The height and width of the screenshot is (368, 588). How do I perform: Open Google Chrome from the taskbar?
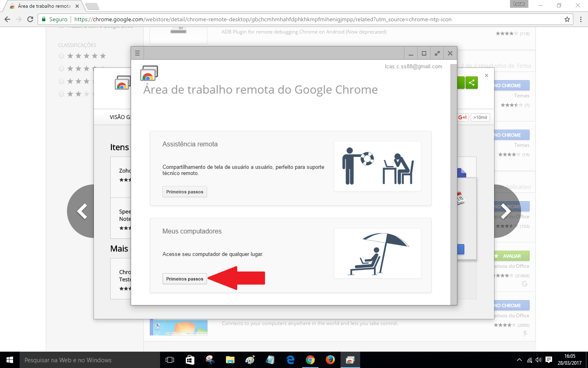coord(310,360)
